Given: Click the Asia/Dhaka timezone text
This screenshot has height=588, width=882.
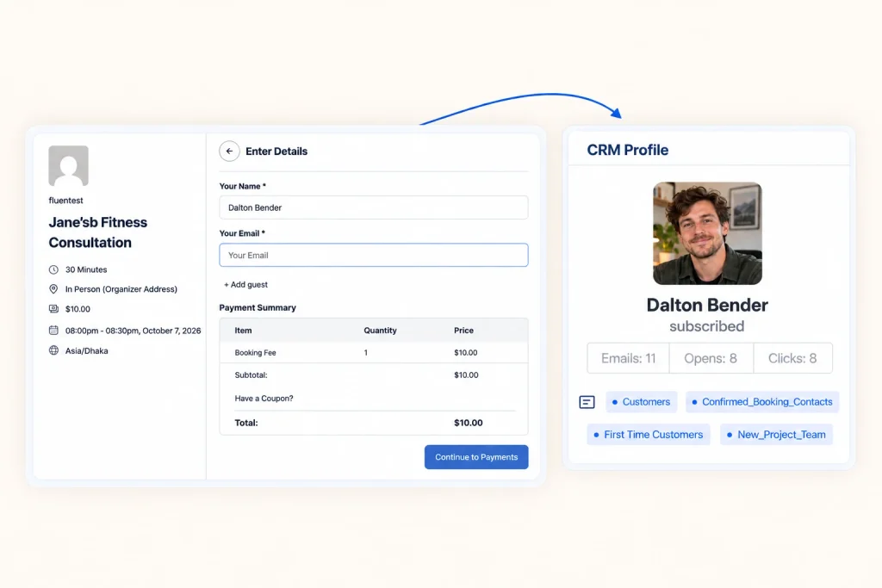Looking at the screenshot, I should (x=87, y=350).
